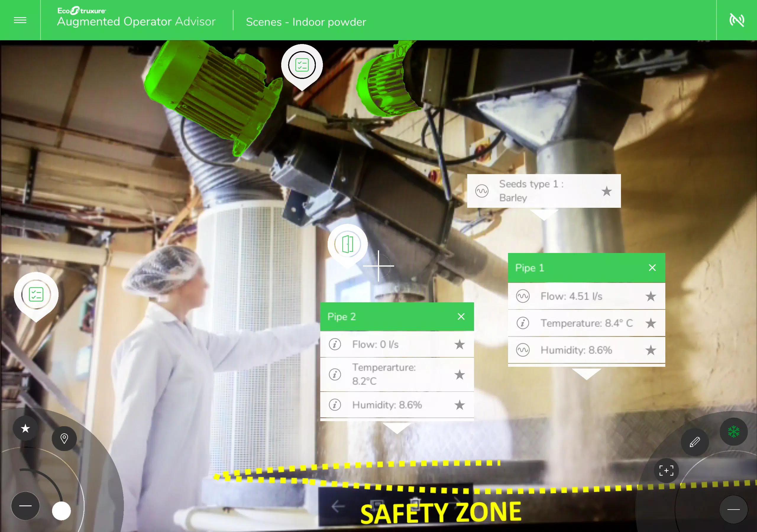The width and height of the screenshot is (757, 532).
Task: Open the hamburger menu
Action: tap(20, 20)
